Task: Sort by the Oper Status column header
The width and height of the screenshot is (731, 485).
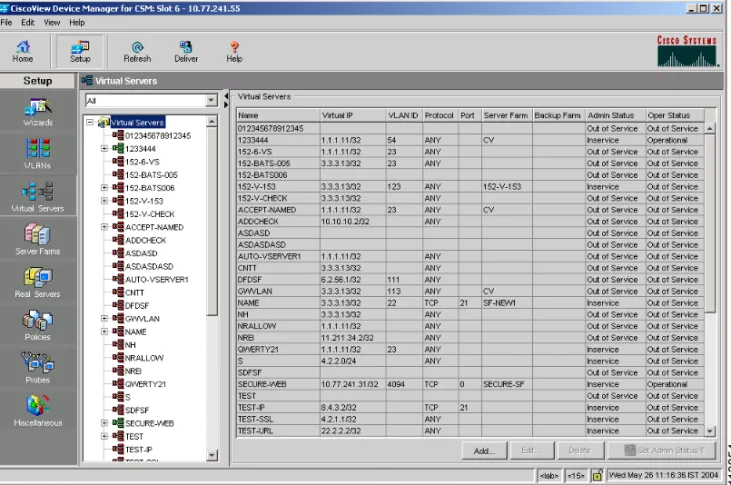Action: pos(675,115)
